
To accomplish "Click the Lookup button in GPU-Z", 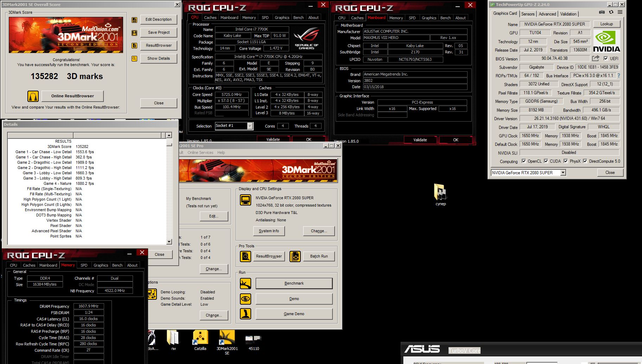I will 606,24.
